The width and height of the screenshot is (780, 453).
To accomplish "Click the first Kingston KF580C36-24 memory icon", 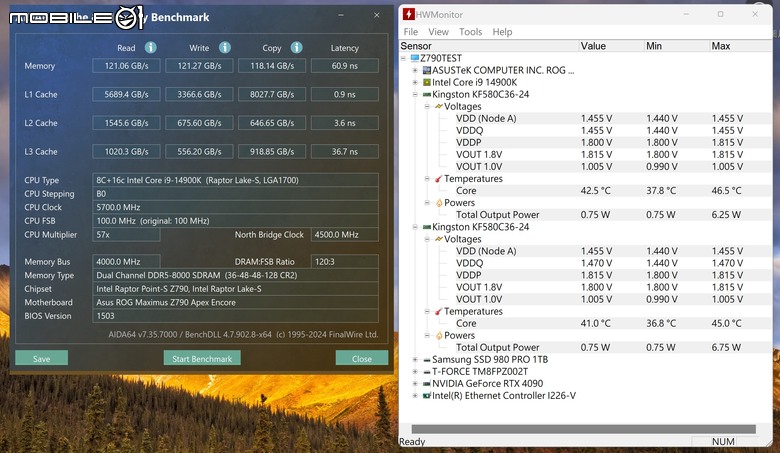I will (426, 94).
